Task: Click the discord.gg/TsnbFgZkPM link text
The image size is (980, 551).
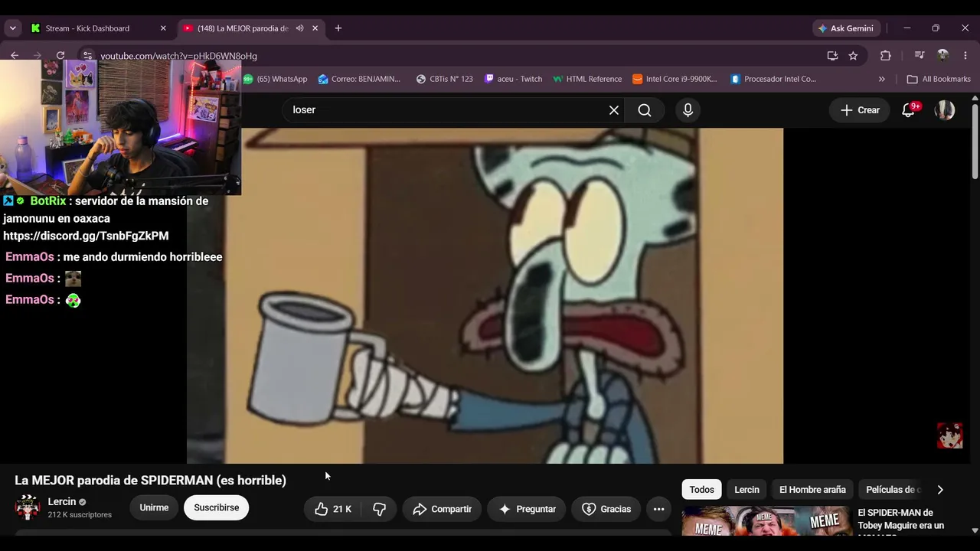Action: click(x=86, y=236)
